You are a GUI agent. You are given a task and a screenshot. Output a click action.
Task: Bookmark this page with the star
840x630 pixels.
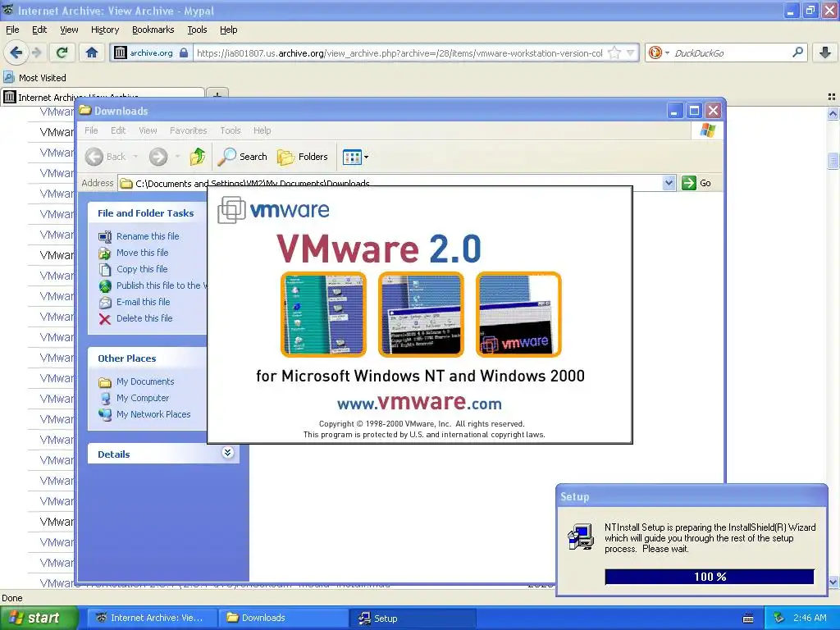[x=614, y=52]
